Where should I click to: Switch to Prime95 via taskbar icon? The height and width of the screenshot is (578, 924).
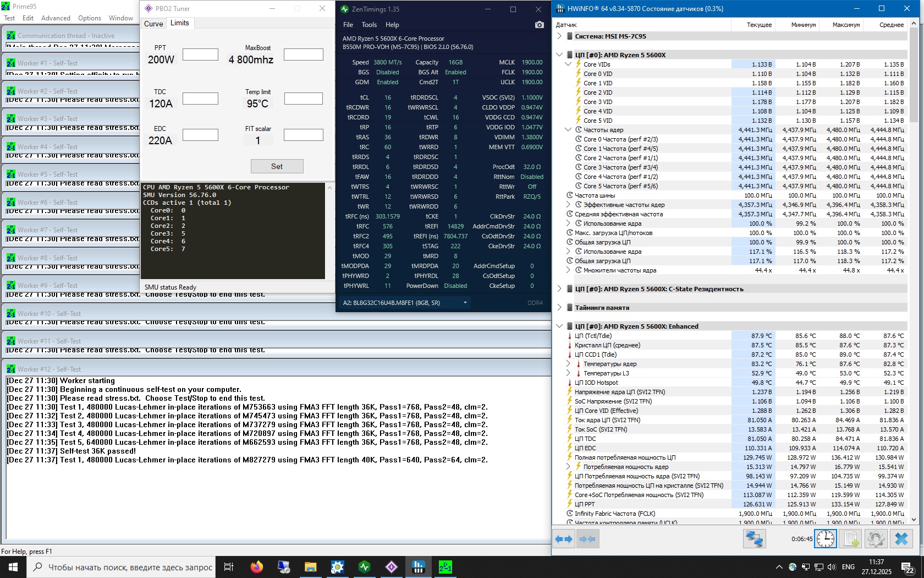[446, 567]
